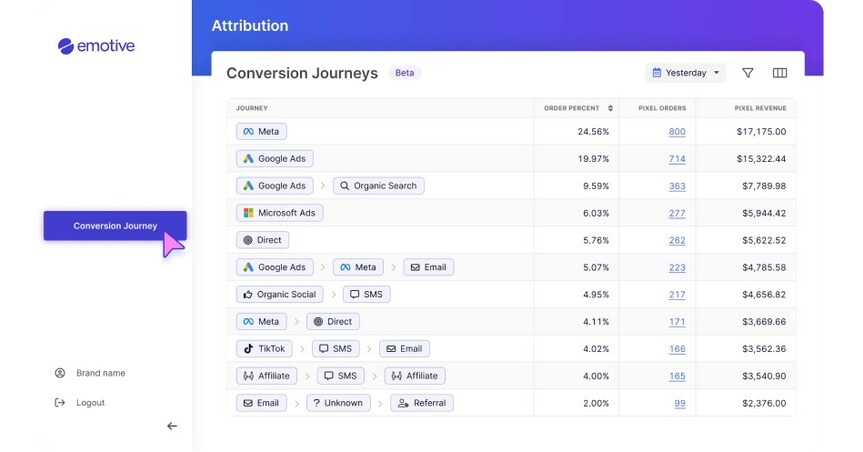The width and height of the screenshot is (863, 452).
Task: Click Email tag in 5.07% row
Action: click(x=429, y=267)
